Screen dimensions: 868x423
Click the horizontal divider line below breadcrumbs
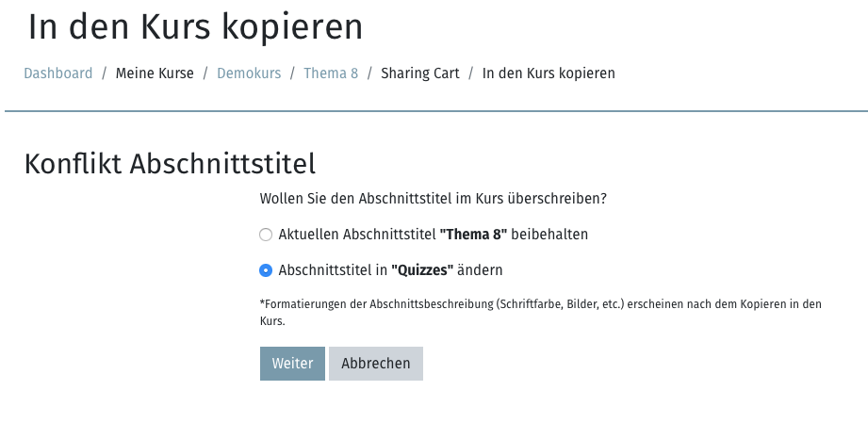(436, 111)
